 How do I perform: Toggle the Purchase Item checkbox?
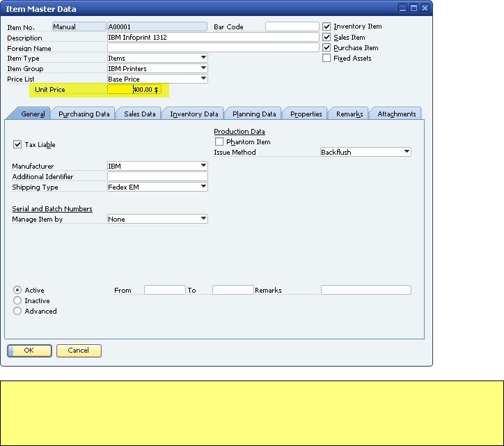[x=326, y=47]
